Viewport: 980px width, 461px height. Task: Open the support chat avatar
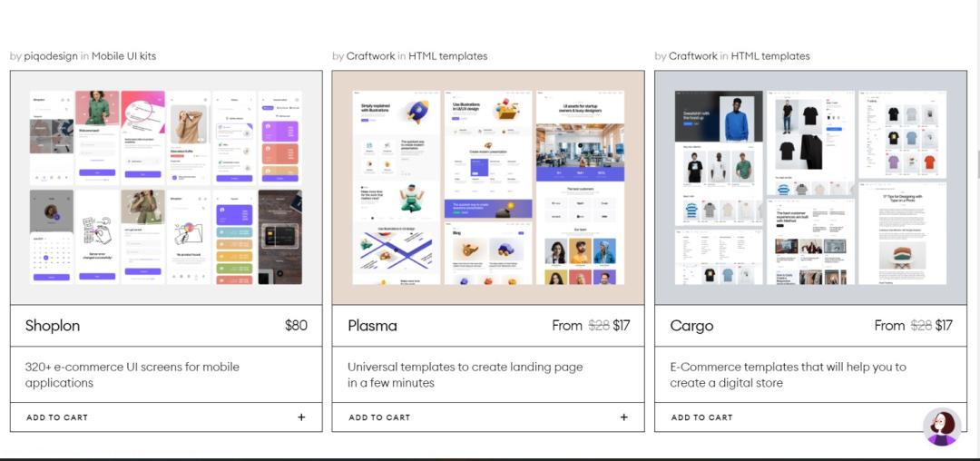pos(942,427)
